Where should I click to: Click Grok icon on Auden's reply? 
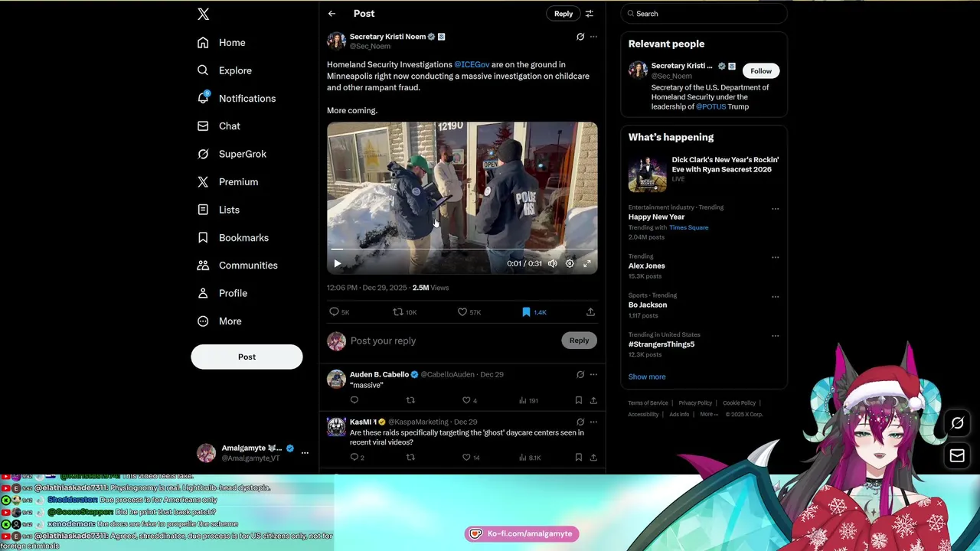580,375
